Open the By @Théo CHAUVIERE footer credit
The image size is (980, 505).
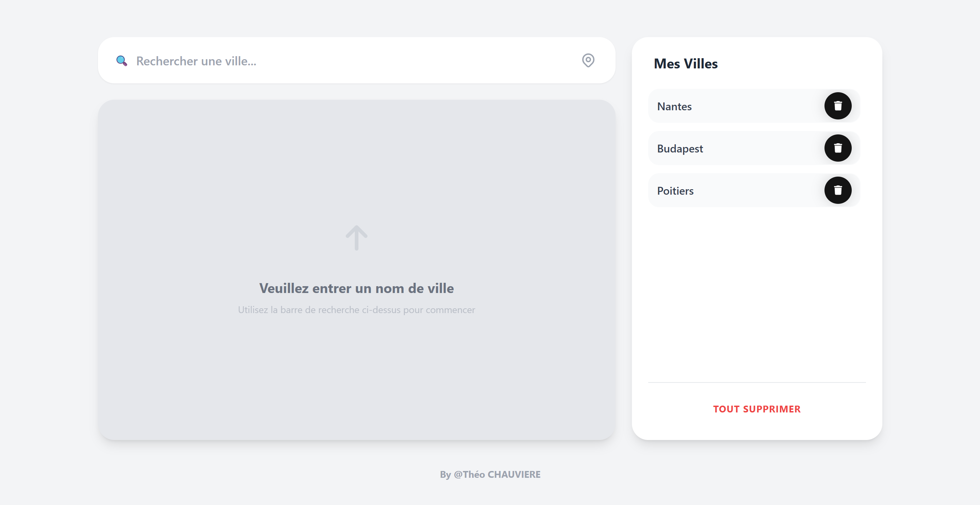pos(490,474)
